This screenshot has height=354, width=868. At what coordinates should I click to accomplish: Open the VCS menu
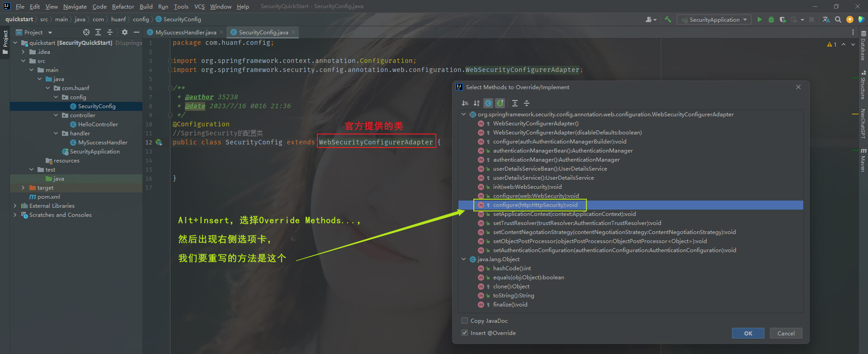pos(199,6)
